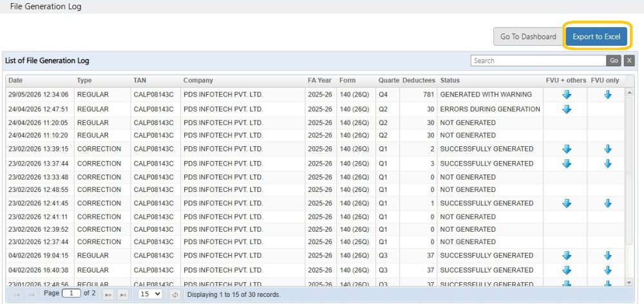
Task: Click Go To Dashboard button
Action: pyautogui.click(x=528, y=37)
